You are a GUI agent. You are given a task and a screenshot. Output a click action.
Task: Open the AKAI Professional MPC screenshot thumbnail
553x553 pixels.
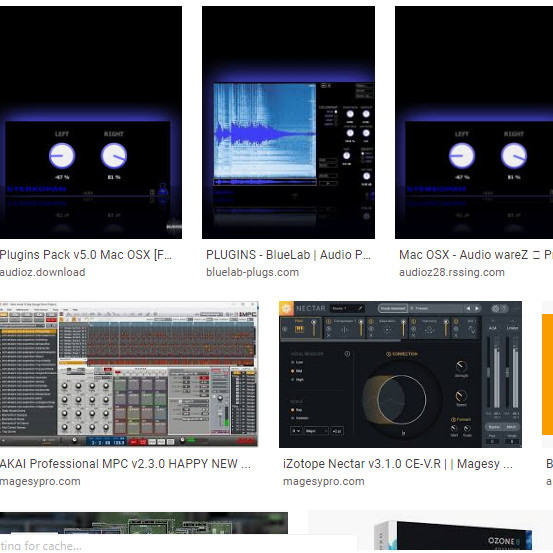click(x=129, y=374)
